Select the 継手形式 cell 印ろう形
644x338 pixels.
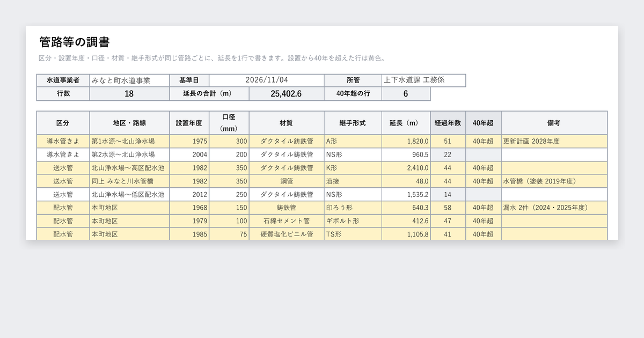click(353, 208)
